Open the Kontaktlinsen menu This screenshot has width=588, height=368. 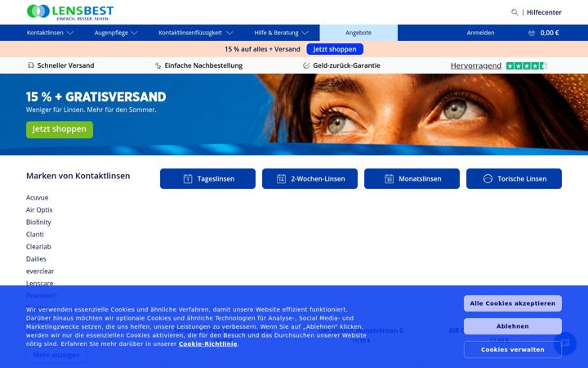coord(45,33)
